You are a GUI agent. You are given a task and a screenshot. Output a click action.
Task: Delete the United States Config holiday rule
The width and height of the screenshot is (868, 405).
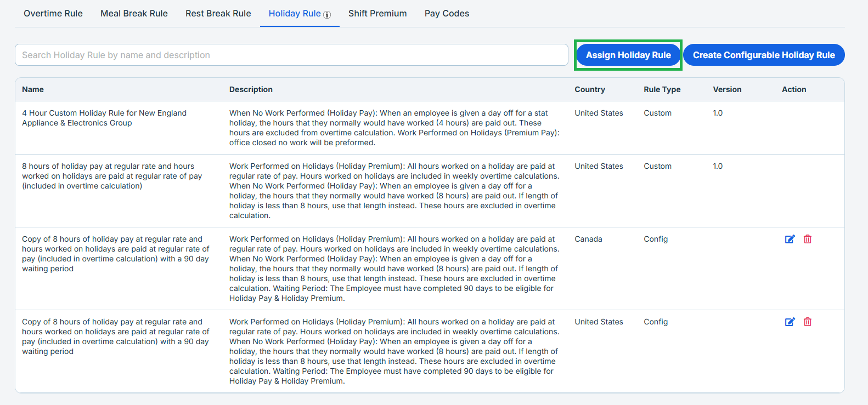coord(808,322)
